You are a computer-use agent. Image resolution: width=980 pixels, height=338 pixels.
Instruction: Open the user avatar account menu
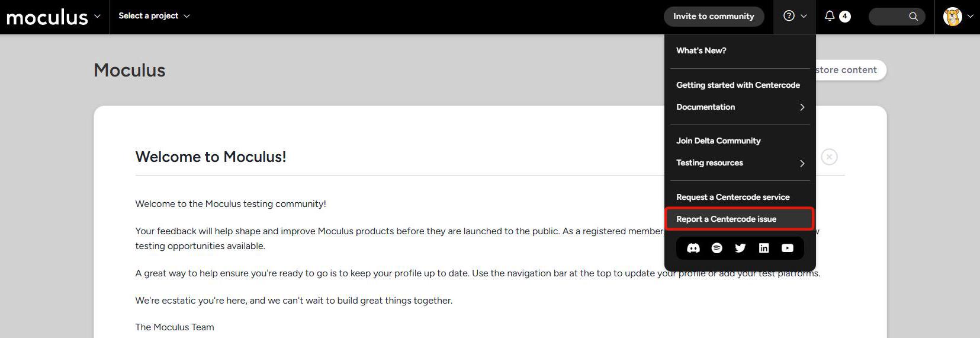pyautogui.click(x=958, y=17)
